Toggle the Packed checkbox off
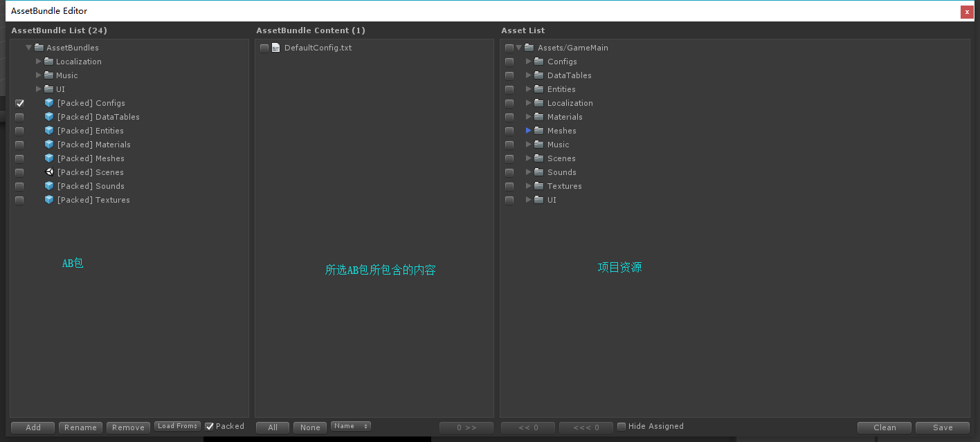 pyautogui.click(x=210, y=426)
